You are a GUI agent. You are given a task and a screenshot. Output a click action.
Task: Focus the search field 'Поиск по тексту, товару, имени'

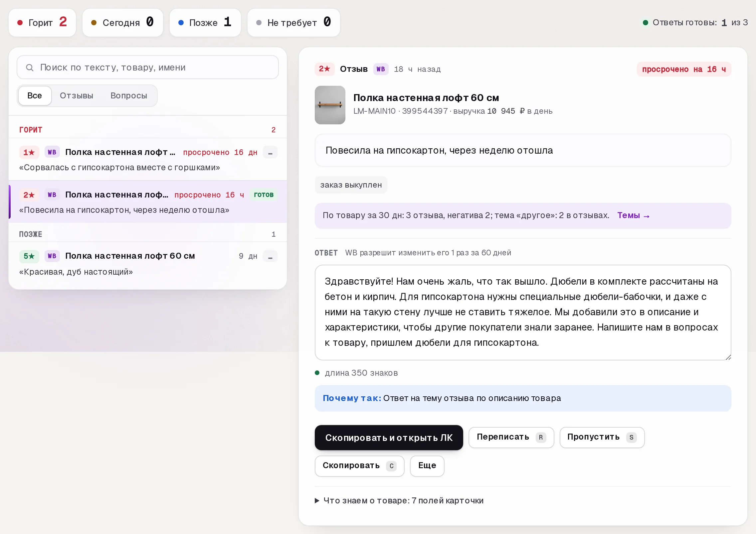coord(148,67)
